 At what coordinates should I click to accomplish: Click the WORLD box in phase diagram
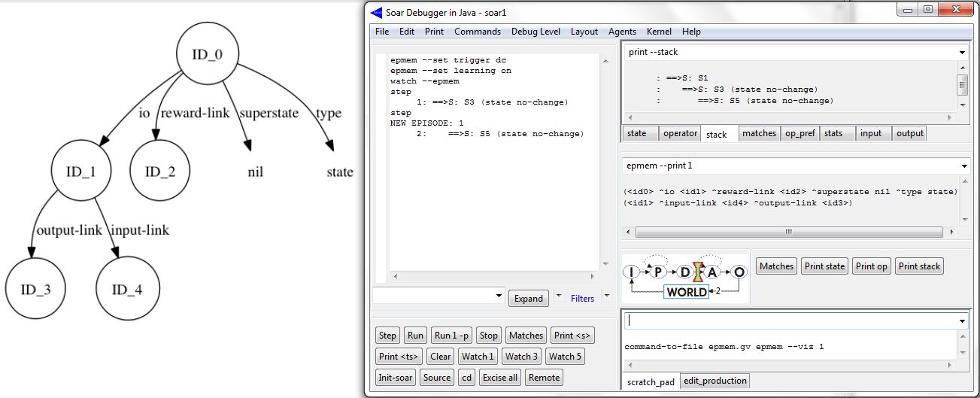[x=686, y=292]
